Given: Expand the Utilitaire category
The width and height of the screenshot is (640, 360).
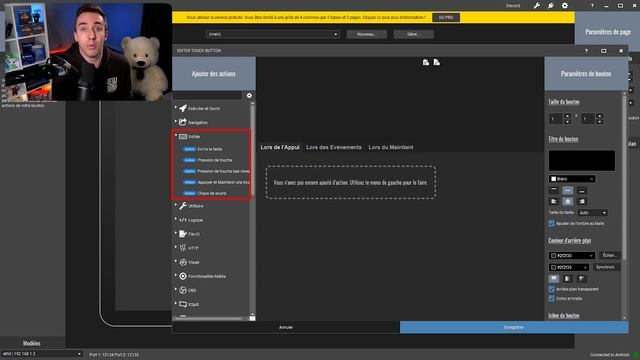Looking at the screenshot, I should click(x=176, y=205).
